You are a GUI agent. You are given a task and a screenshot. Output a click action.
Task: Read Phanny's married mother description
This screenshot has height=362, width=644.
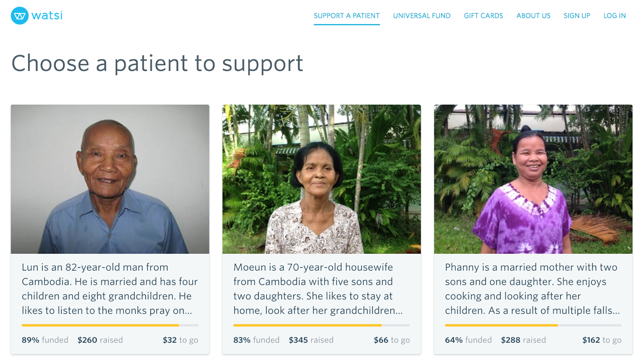pos(532,289)
